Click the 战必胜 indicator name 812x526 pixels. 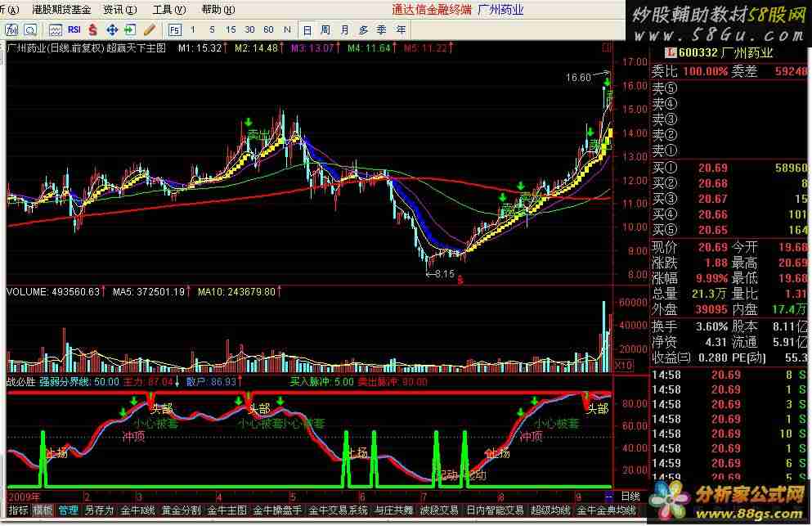pyautogui.click(x=20, y=382)
